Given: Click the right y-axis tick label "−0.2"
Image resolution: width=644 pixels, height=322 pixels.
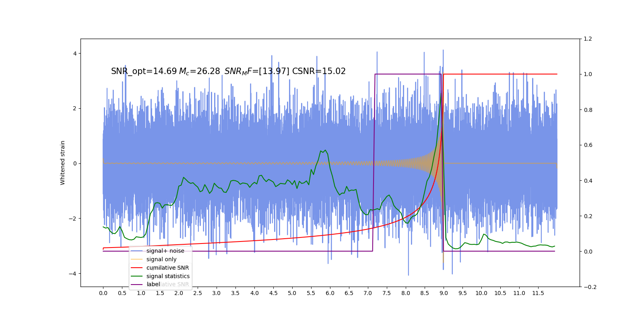Looking at the screenshot, I should click(590, 287).
